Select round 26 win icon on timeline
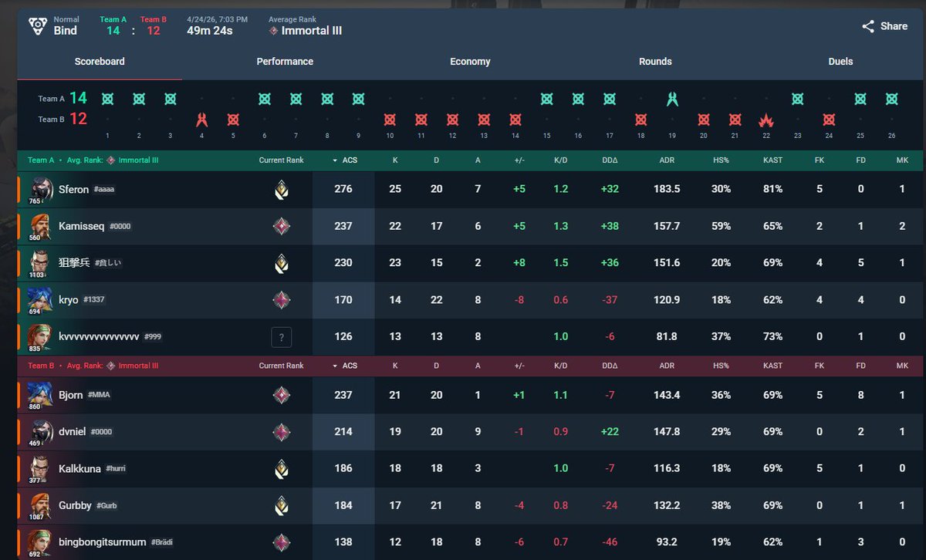Image resolution: width=926 pixels, height=560 pixels. (x=891, y=99)
